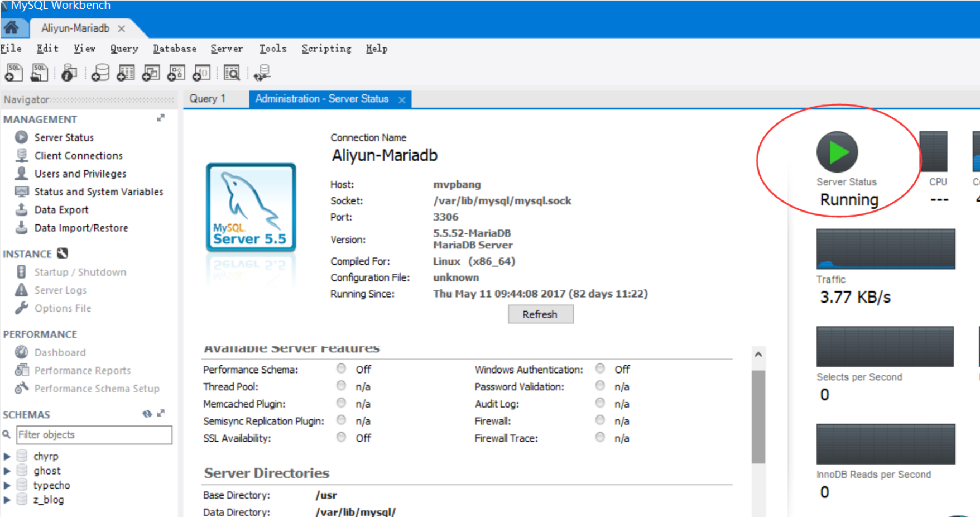980x517 pixels.
Task: Switch to the Query 1 tab
Action: 208,99
